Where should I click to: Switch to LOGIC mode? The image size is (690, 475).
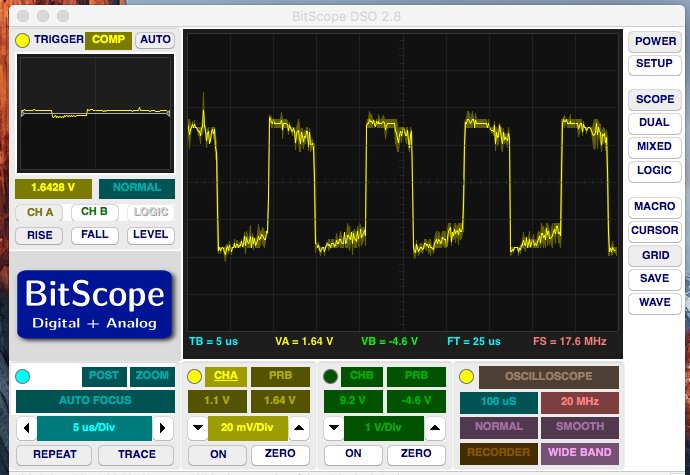[x=655, y=171]
